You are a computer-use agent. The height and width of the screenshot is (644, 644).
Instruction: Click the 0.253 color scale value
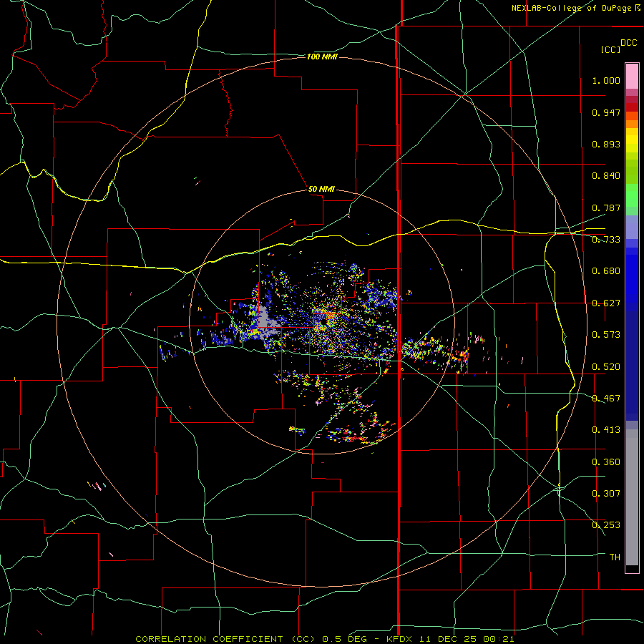[606, 525]
